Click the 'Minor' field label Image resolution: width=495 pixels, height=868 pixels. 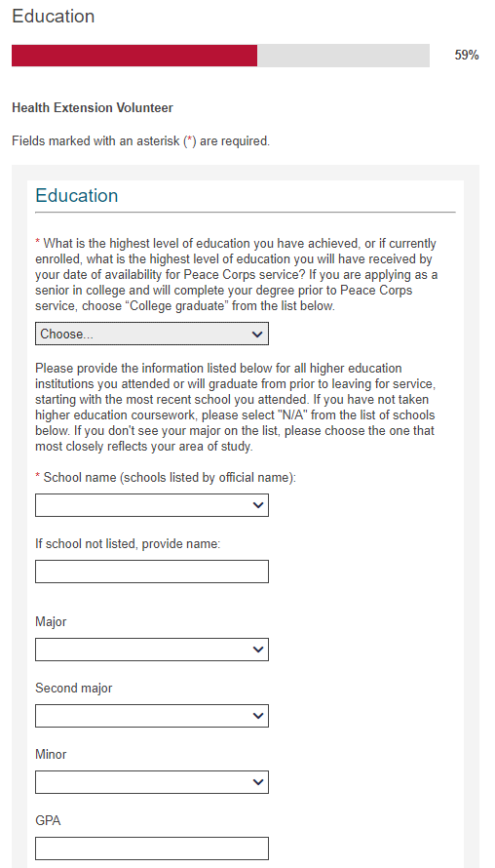(x=51, y=754)
